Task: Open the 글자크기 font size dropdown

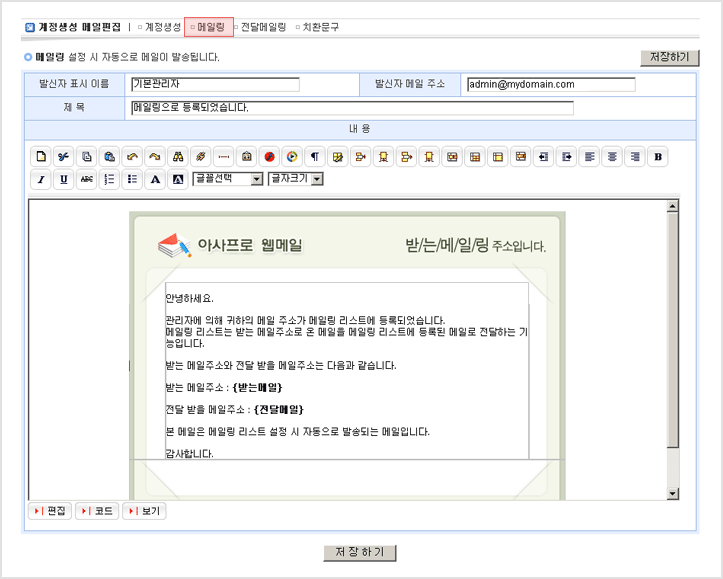Action: point(296,179)
